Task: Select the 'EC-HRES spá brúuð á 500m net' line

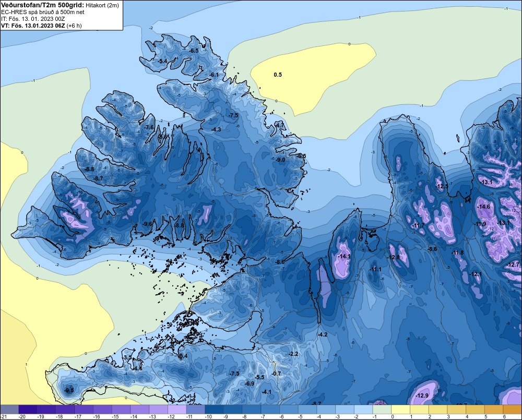Action: (43, 12)
